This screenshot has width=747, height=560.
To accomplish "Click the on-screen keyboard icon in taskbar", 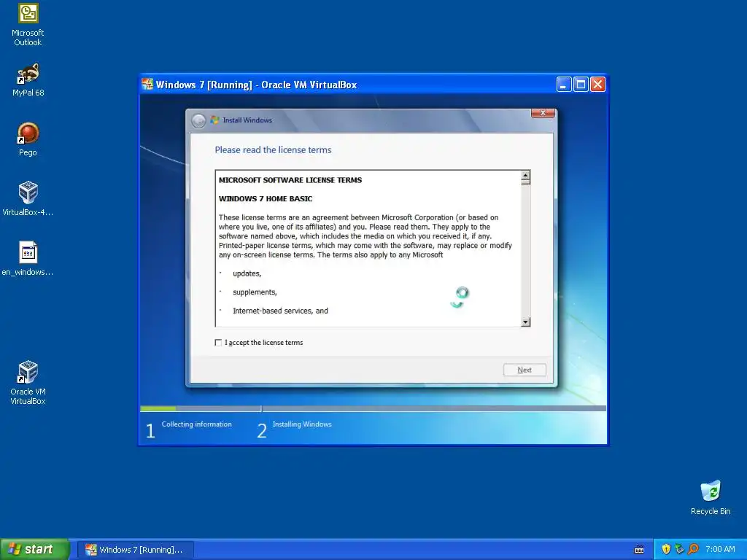I will coord(639,550).
